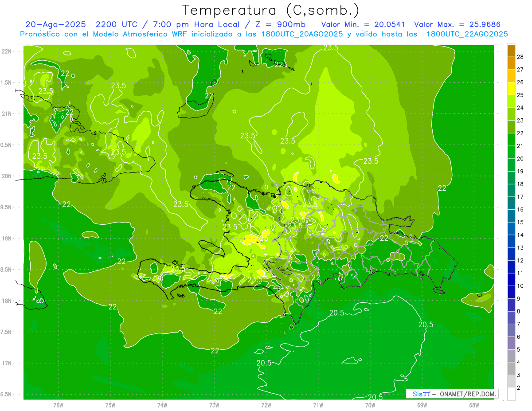Click the '70W' longitude axis label
The height and width of the screenshot is (411, 532).
pyautogui.click(x=370, y=405)
